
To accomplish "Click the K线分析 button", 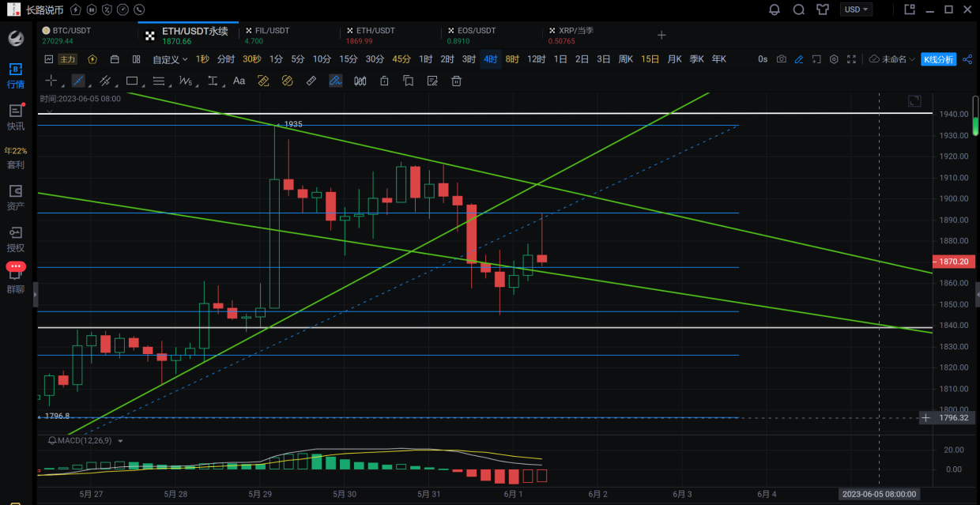I will pyautogui.click(x=938, y=59).
